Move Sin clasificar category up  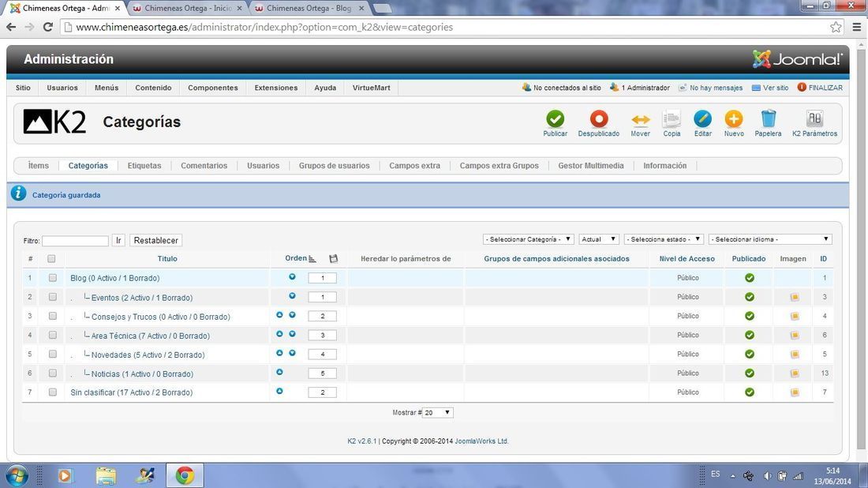pos(279,391)
